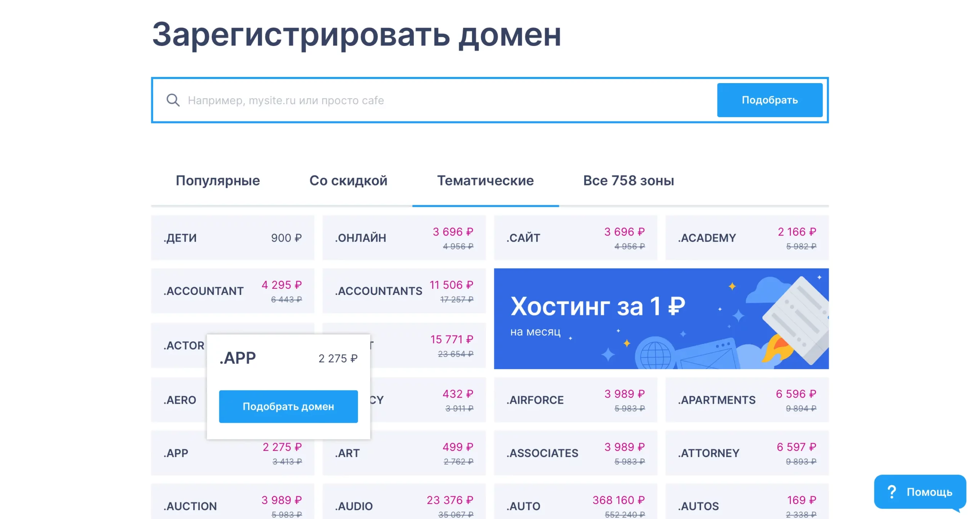The width and height of the screenshot is (980, 519).
Task: Select the .ДЕТИ domain zone card
Action: pyautogui.click(x=232, y=237)
